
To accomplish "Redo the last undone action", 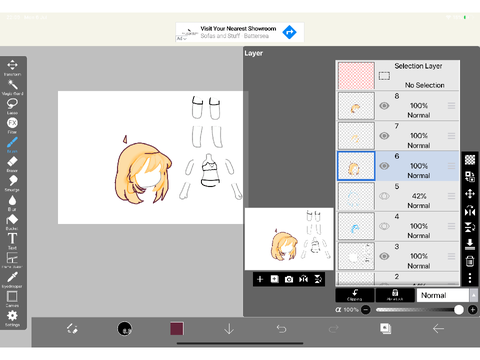I will click(x=333, y=329).
